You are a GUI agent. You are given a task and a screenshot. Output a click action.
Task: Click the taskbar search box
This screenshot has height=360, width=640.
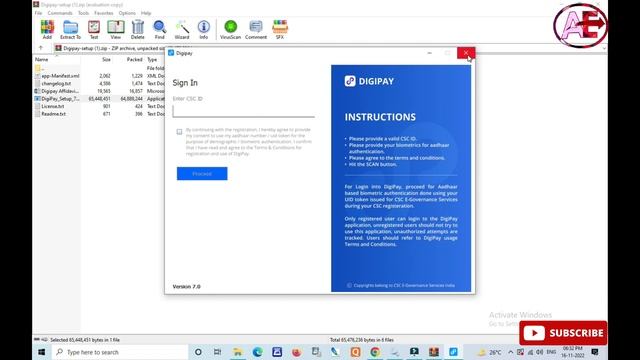pyautogui.click(x=120, y=352)
